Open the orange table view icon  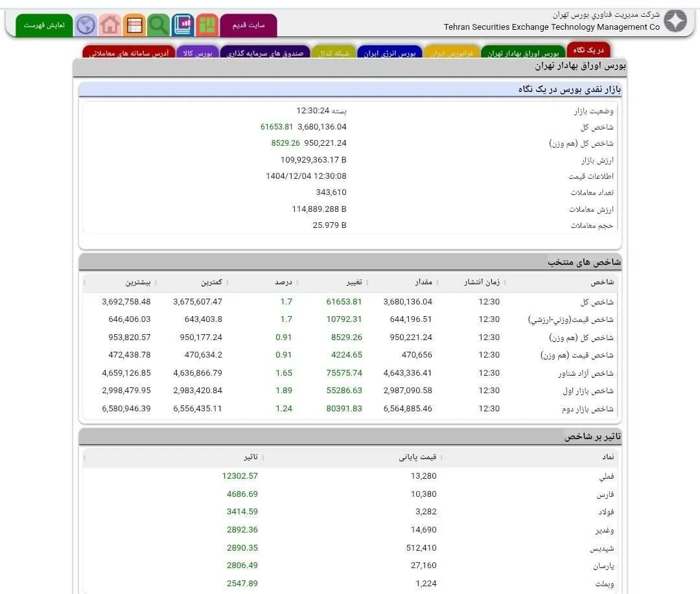tap(134, 25)
